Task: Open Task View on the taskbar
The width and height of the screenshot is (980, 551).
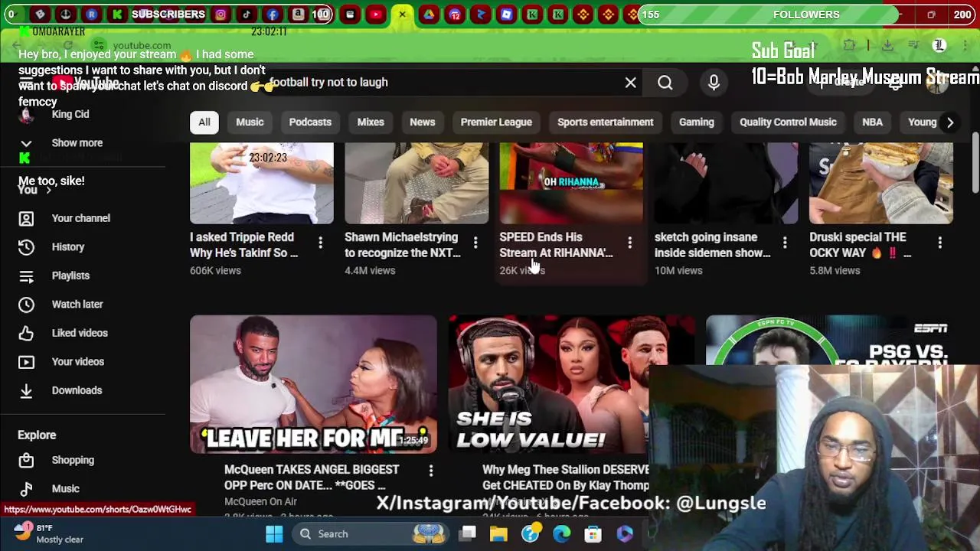Action: tap(468, 534)
